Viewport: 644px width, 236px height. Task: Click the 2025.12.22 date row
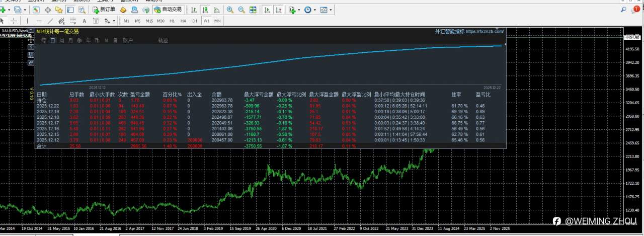[x=271, y=106]
